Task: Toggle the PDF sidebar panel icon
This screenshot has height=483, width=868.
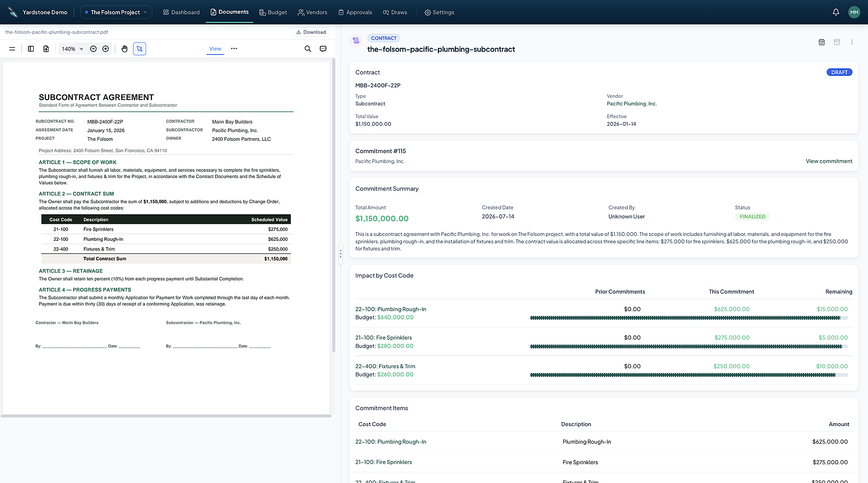Action: coord(31,49)
